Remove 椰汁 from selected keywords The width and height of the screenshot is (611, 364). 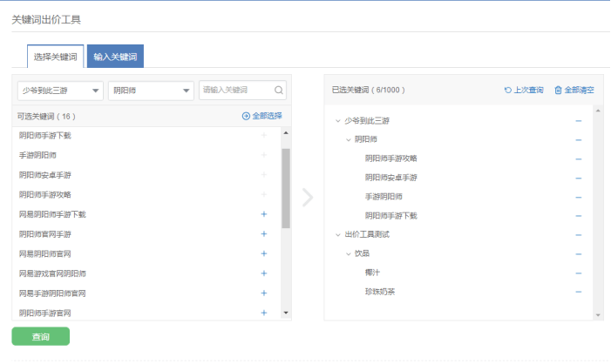(x=578, y=273)
